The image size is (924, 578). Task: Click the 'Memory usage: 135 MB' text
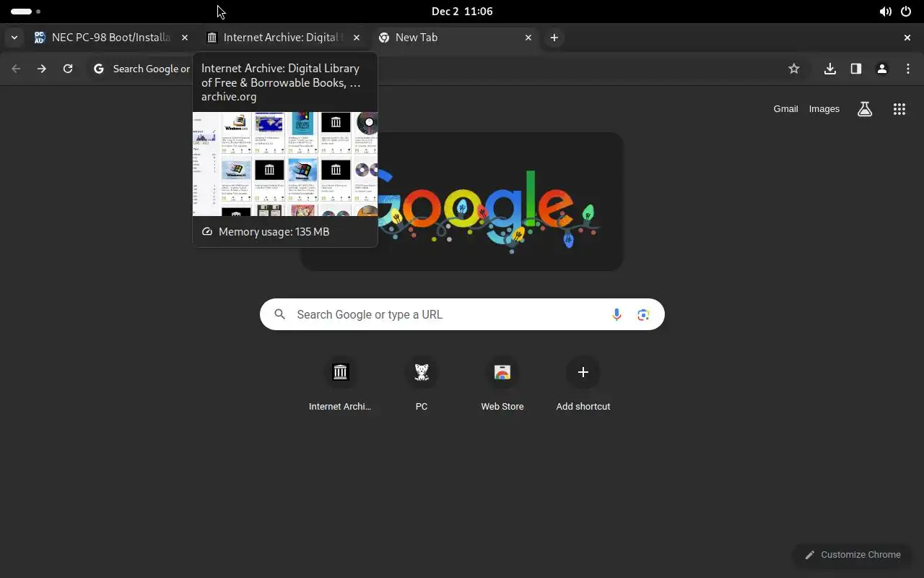[274, 232]
